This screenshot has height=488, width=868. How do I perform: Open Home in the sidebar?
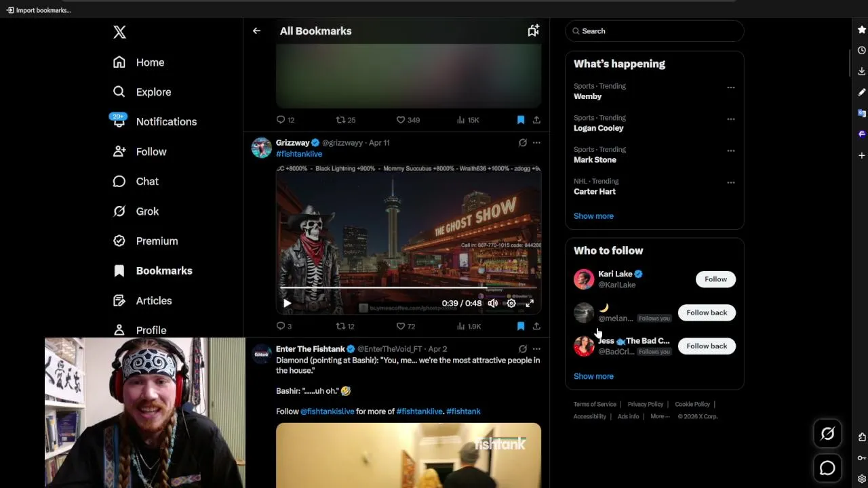tap(139, 62)
